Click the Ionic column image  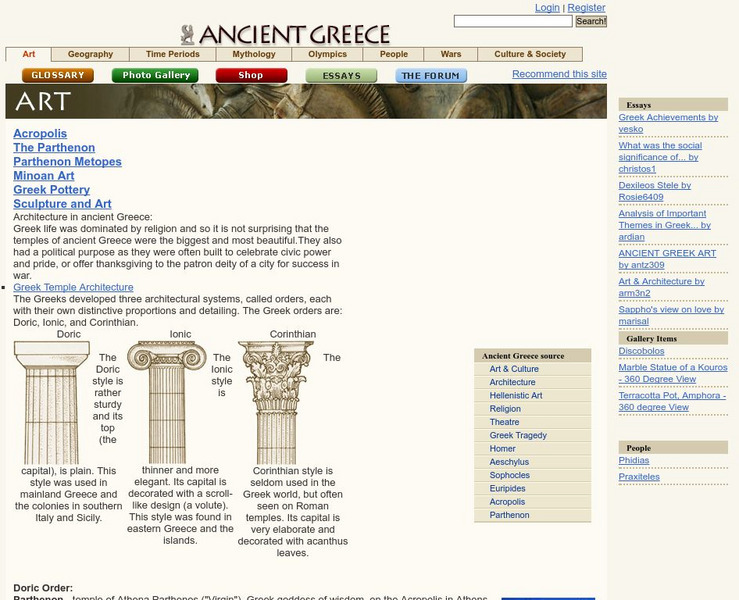pyautogui.click(x=166, y=402)
